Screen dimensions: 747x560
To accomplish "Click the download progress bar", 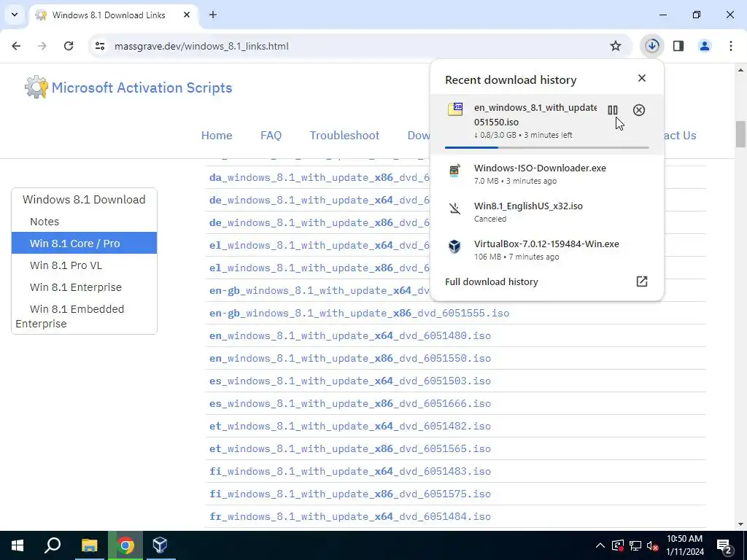I will point(547,147).
